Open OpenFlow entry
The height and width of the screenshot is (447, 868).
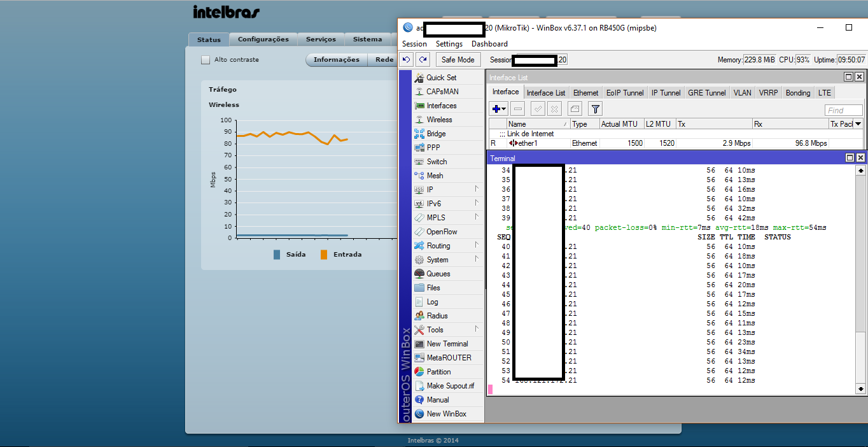(442, 232)
